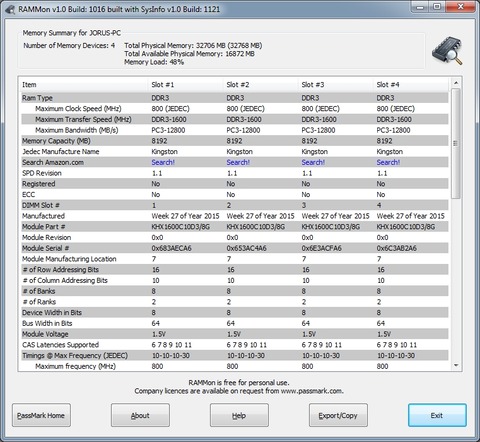Click the Help button

[x=239, y=415]
